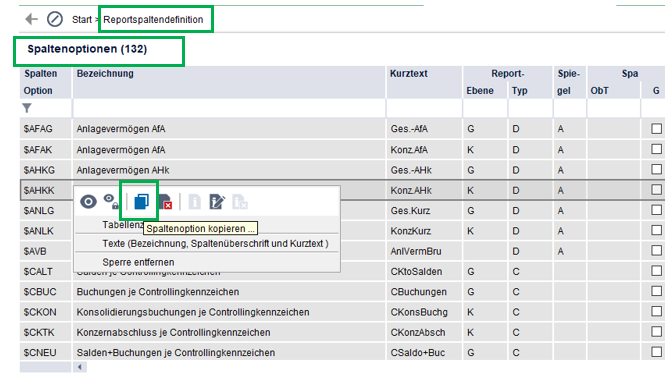The image size is (665, 379).
Task: Click 'Anlagevermögen AHk' description cell
Action: pyautogui.click(x=229, y=170)
